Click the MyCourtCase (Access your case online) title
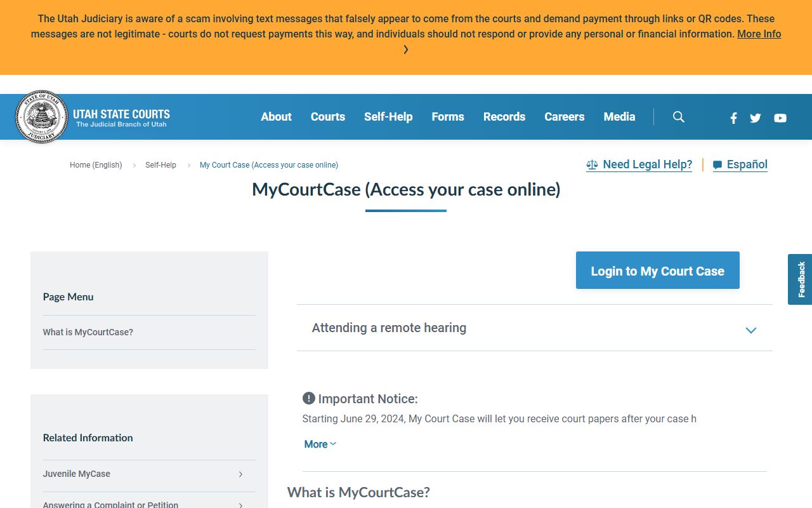Screen dimensions: 812x508 tap(406, 189)
